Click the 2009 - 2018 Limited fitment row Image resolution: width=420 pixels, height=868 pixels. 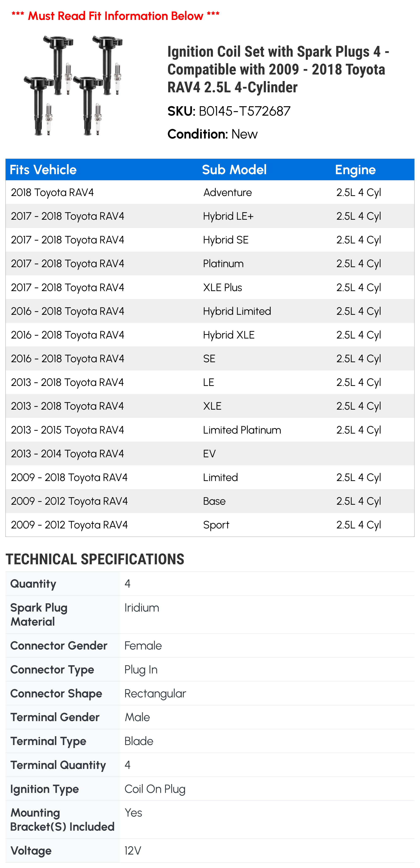(x=210, y=477)
